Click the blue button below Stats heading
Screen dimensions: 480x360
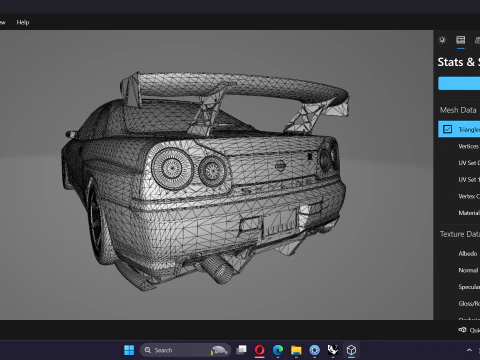click(x=459, y=83)
